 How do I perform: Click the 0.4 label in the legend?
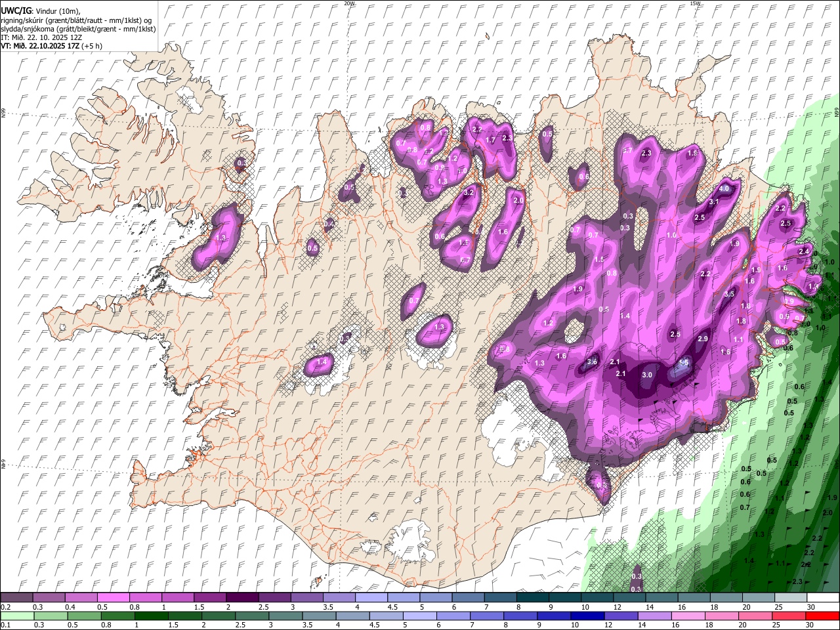pyautogui.click(x=69, y=608)
